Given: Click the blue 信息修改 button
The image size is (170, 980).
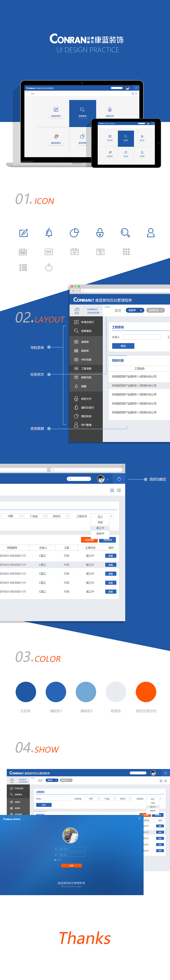Looking at the screenshot, I should tap(108, 540).
